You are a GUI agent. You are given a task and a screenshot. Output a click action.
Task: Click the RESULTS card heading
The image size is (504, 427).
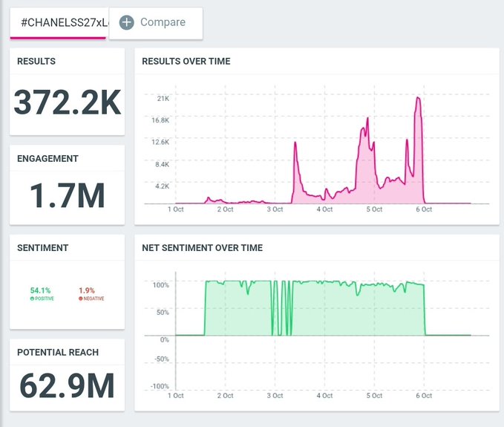tap(36, 61)
